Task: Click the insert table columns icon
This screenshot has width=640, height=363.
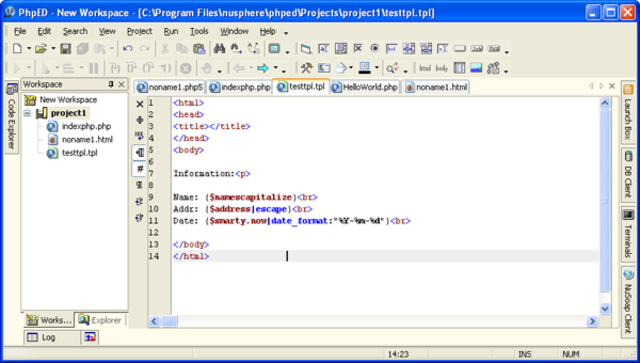Action: pyautogui.click(x=459, y=68)
